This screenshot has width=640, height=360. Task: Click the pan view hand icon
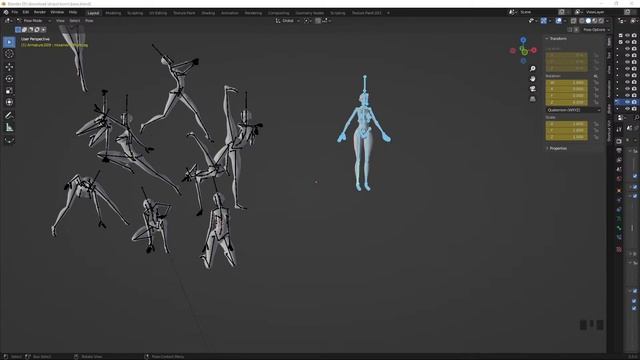pyautogui.click(x=533, y=78)
